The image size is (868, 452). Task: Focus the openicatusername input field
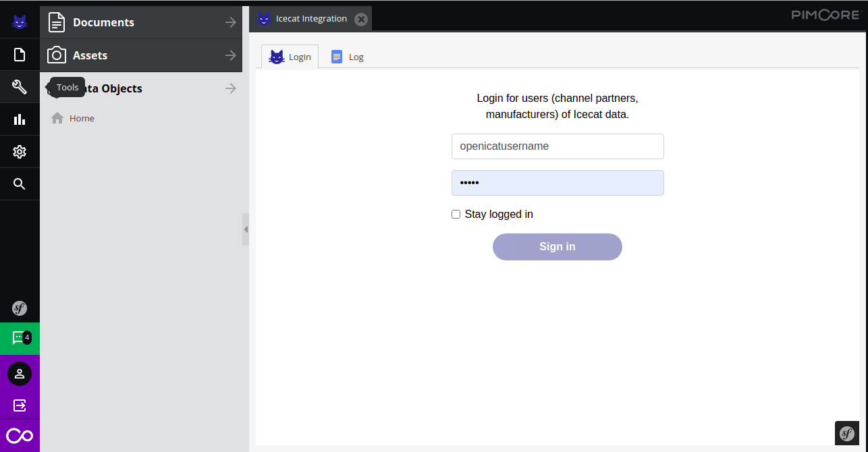tap(558, 146)
